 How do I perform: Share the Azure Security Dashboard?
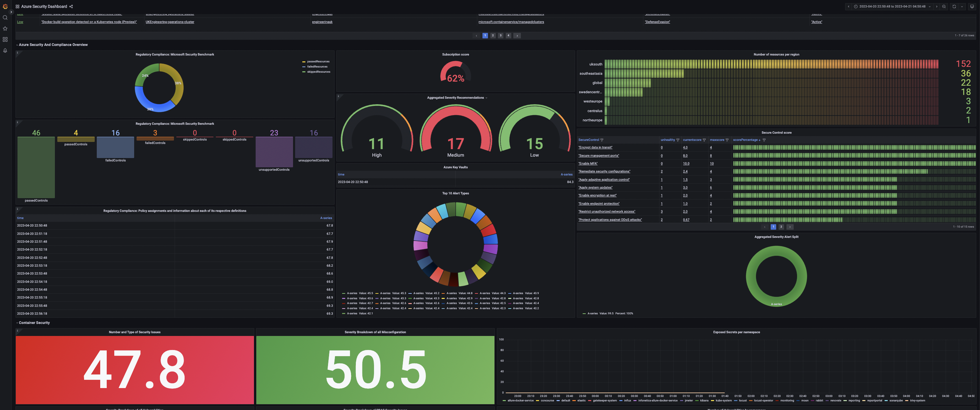click(71, 7)
